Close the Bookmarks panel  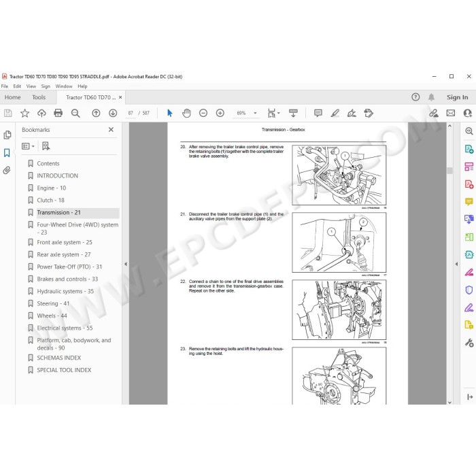coord(111,130)
